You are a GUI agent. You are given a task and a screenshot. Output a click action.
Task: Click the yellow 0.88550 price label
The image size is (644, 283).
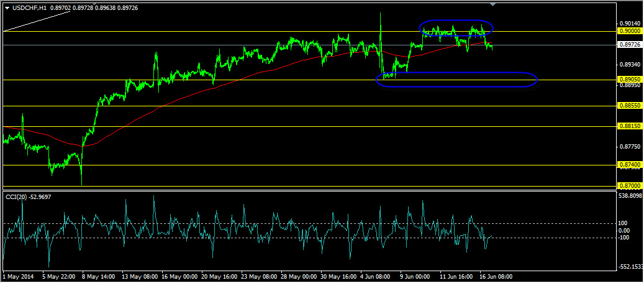[x=630, y=106]
